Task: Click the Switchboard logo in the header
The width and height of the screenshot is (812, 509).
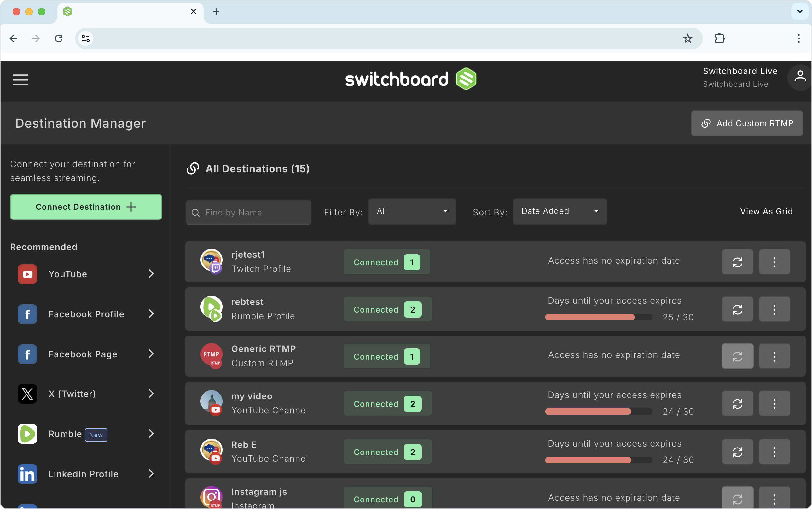Action: pyautogui.click(x=411, y=79)
